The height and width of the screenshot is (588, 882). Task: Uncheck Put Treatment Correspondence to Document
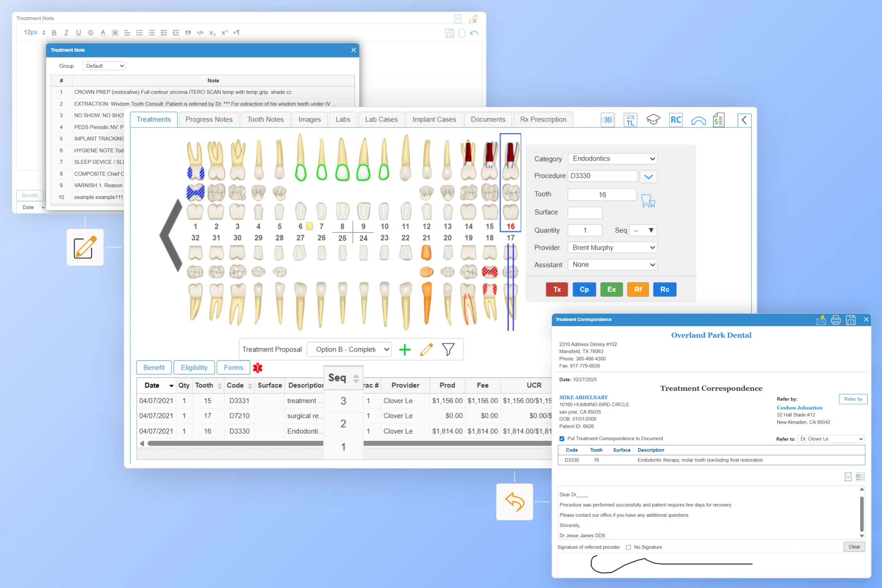562,439
